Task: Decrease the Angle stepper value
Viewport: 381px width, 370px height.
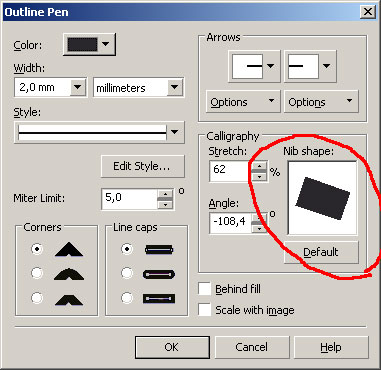Action: pyautogui.click(x=259, y=228)
